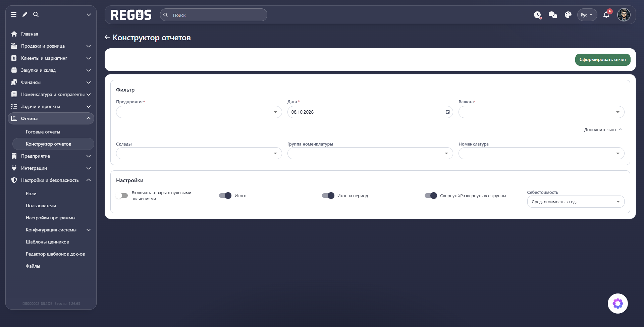Open the Валюта dropdown
The image size is (644, 327).
point(541,112)
